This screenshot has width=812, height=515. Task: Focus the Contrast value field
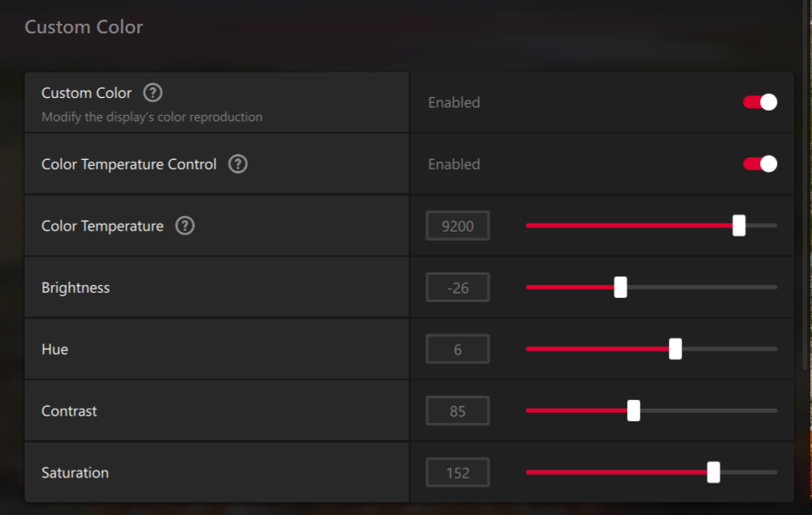(458, 411)
